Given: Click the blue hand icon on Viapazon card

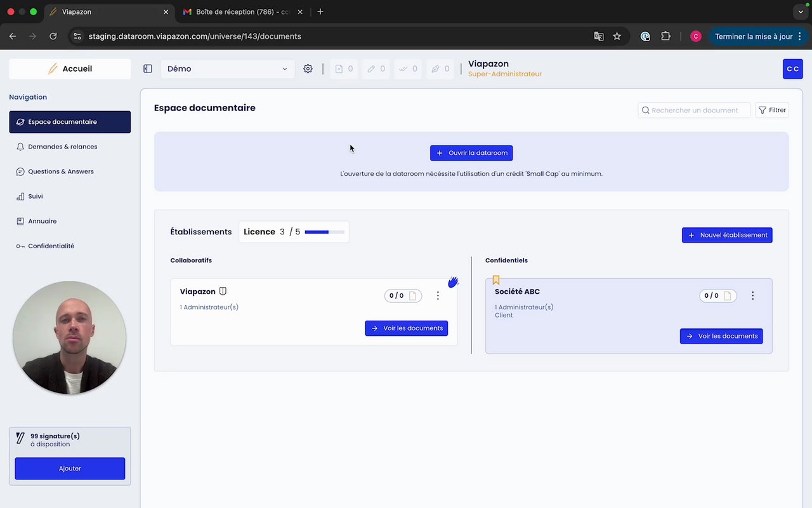Looking at the screenshot, I should coord(453,282).
